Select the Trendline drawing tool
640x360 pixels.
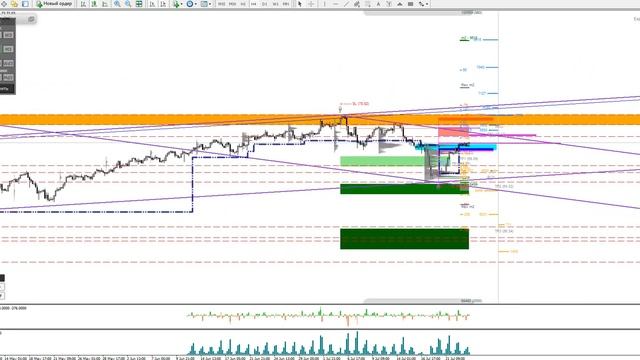346,4
